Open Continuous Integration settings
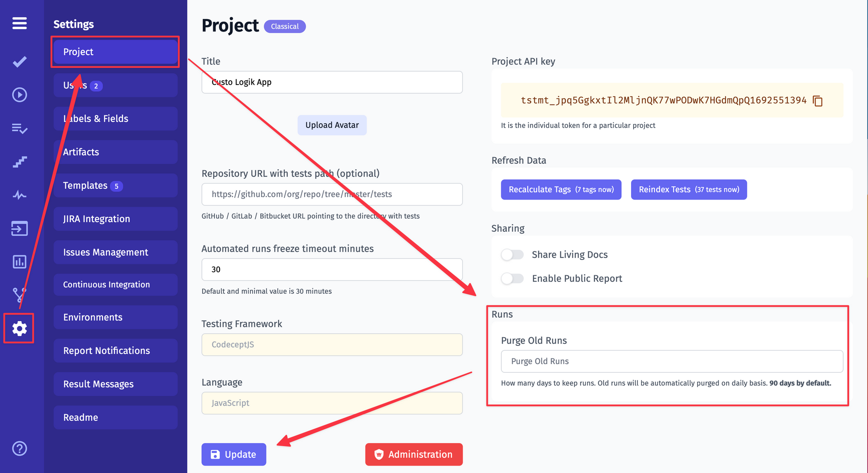 coord(115,285)
